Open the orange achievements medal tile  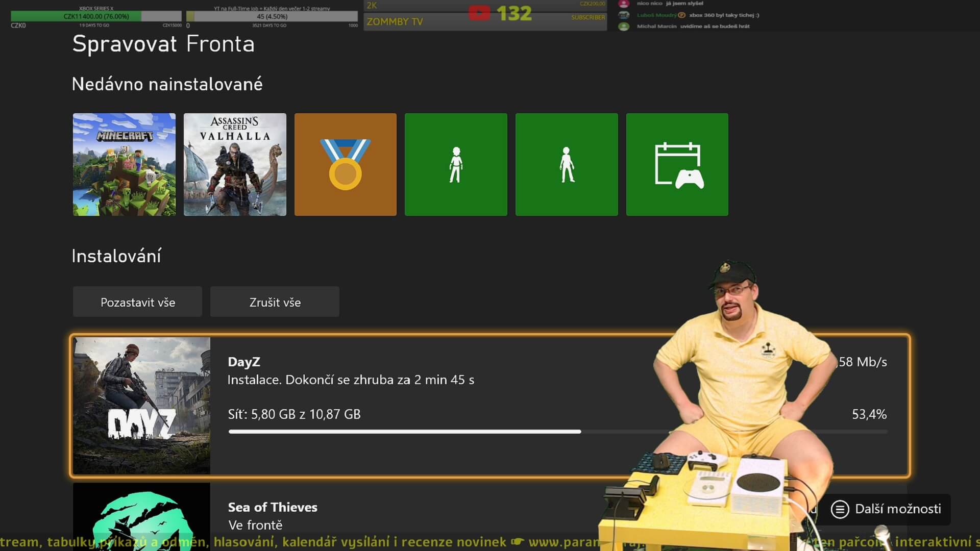(x=346, y=164)
